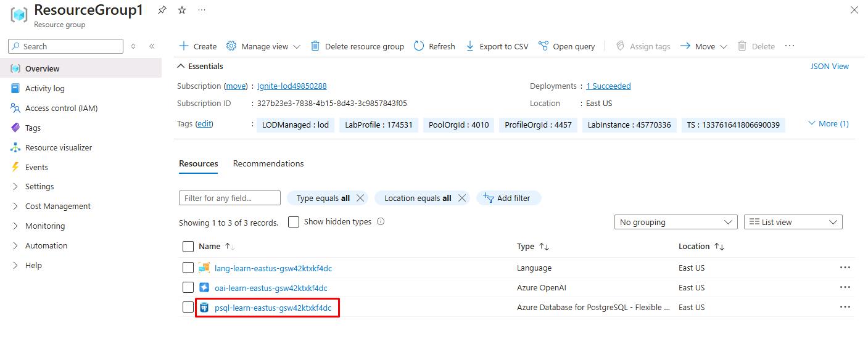The image size is (868, 344).
Task: Open Activity log
Action: coord(44,88)
